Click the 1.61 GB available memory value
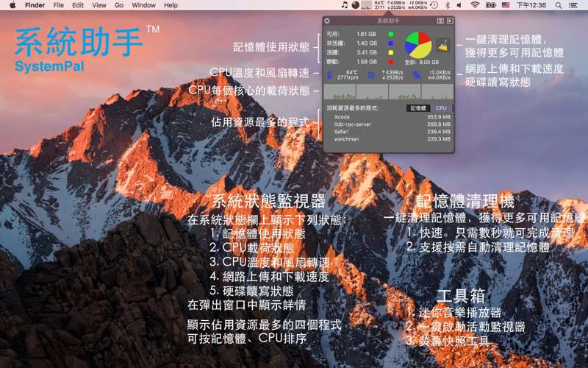This screenshot has width=588, height=368. click(x=366, y=34)
